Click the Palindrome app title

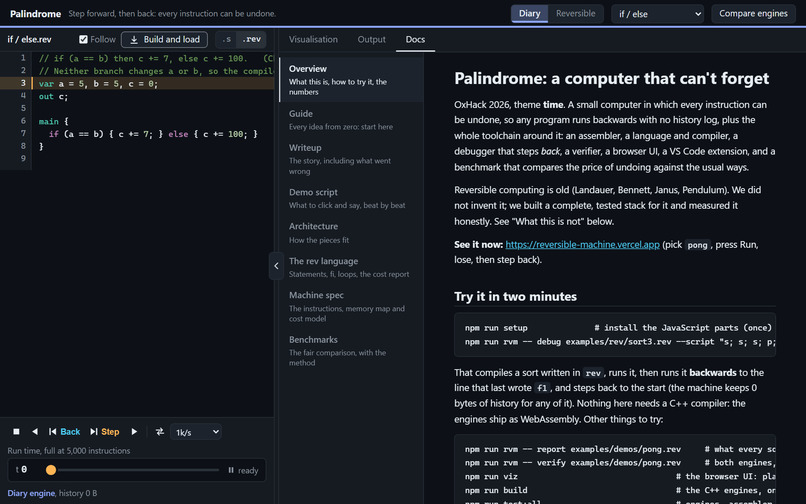[35, 13]
